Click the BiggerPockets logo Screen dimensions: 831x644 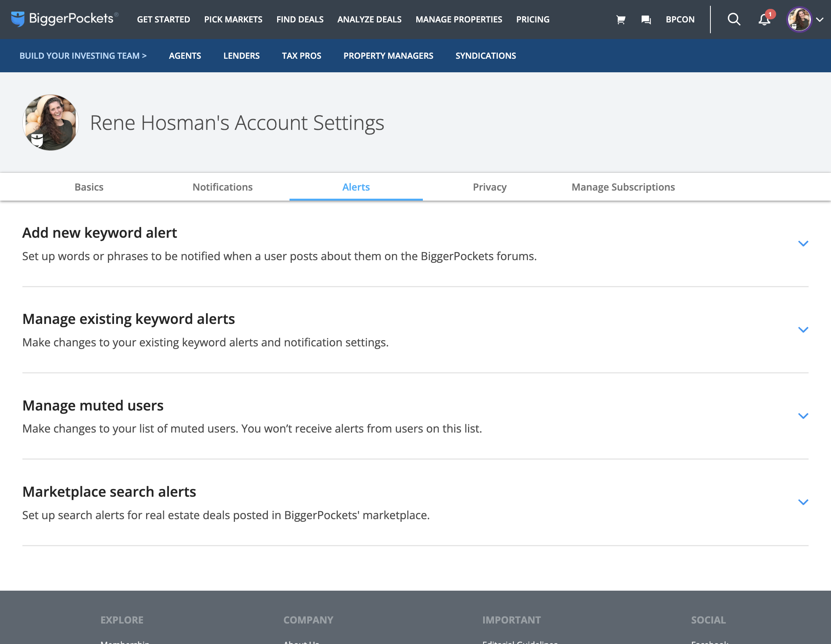tap(65, 19)
